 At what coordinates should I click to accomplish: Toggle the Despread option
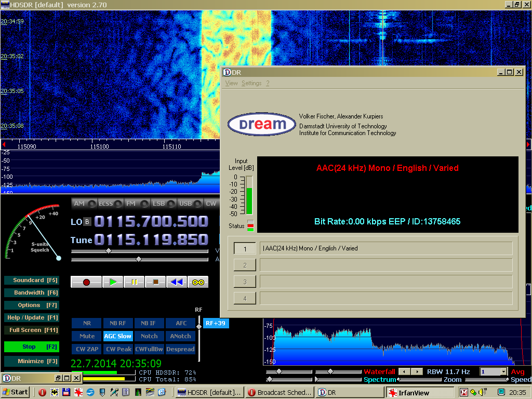point(181,349)
